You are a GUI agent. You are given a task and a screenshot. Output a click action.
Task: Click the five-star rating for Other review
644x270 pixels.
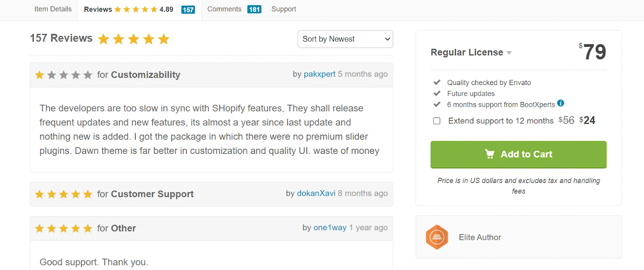point(64,228)
